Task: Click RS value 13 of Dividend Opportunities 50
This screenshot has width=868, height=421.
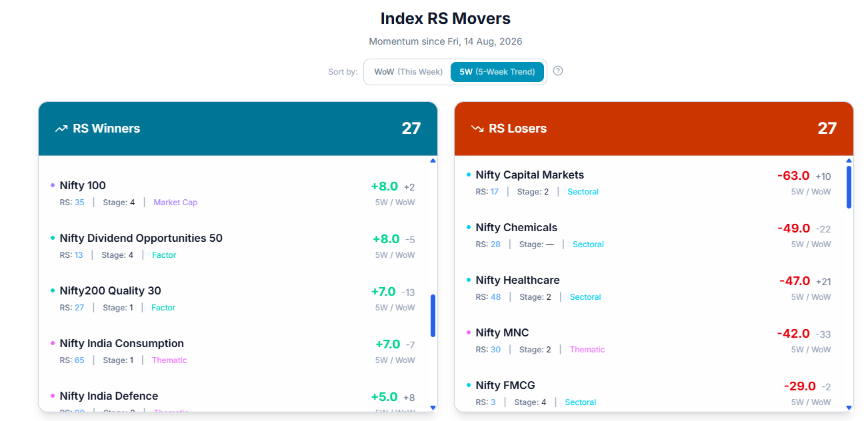Action: tap(79, 255)
